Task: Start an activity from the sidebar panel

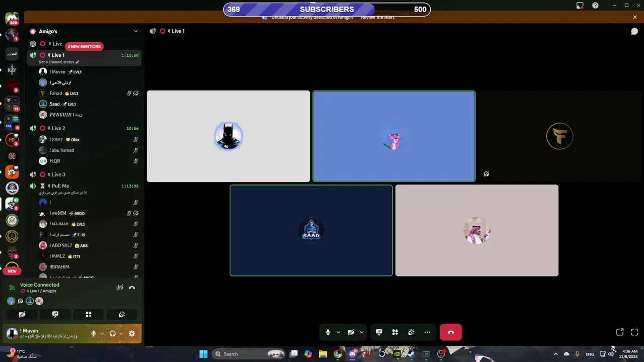Action: (89, 314)
